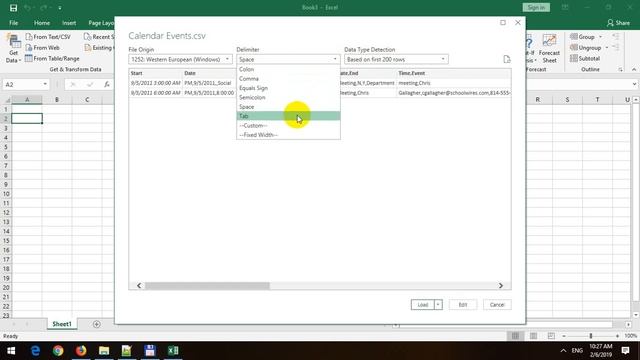Click From Text/CSV in ribbon
Screen dimensions: 640x360
[48, 37]
